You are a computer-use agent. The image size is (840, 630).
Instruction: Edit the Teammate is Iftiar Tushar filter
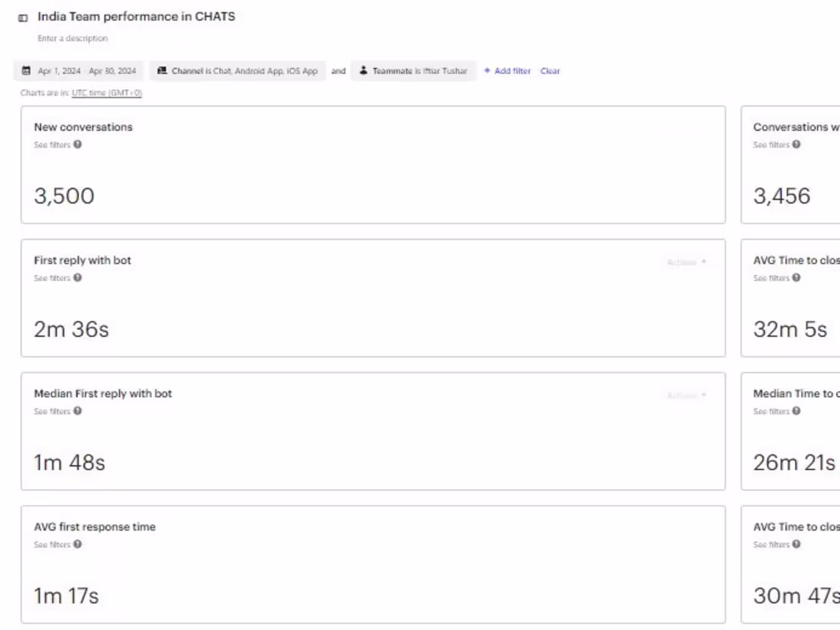(x=413, y=71)
